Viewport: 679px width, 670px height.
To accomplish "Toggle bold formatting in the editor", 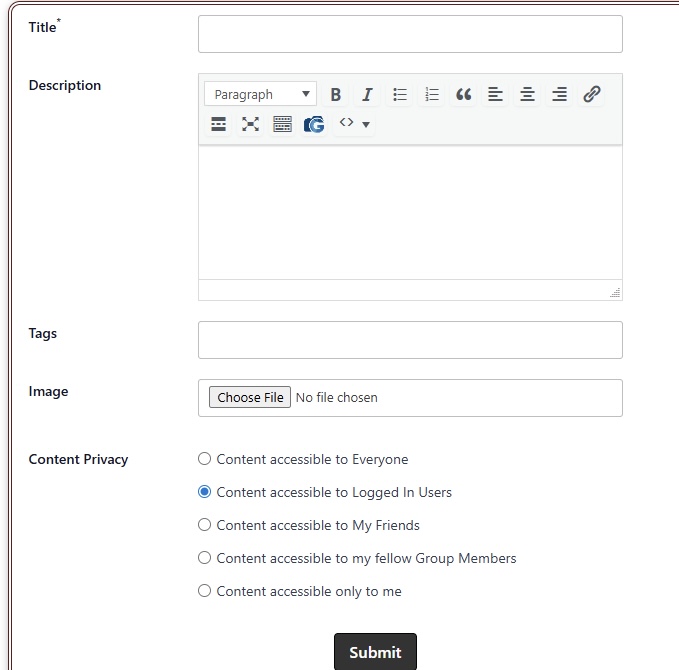I will pyautogui.click(x=336, y=94).
